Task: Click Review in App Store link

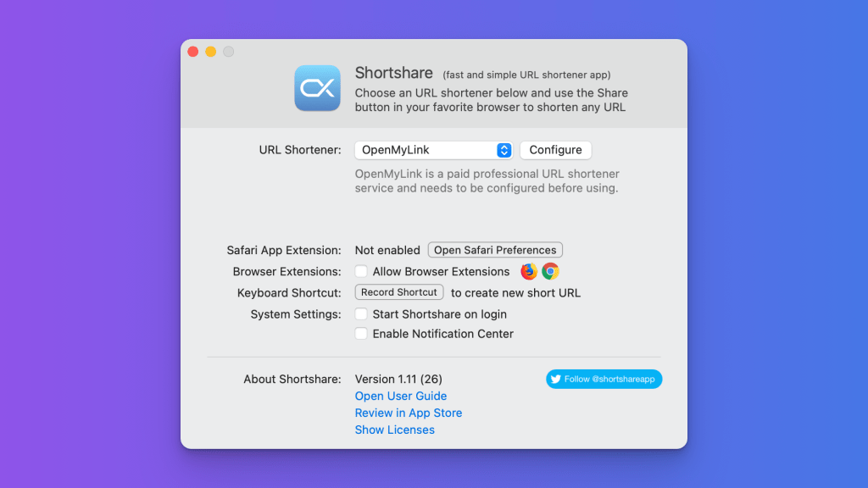Action: [409, 413]
